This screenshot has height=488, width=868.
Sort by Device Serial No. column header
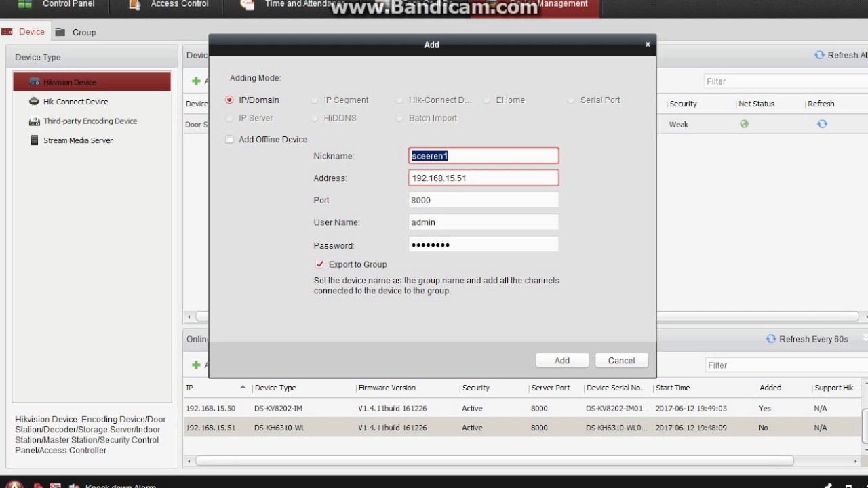click(614, 388)
